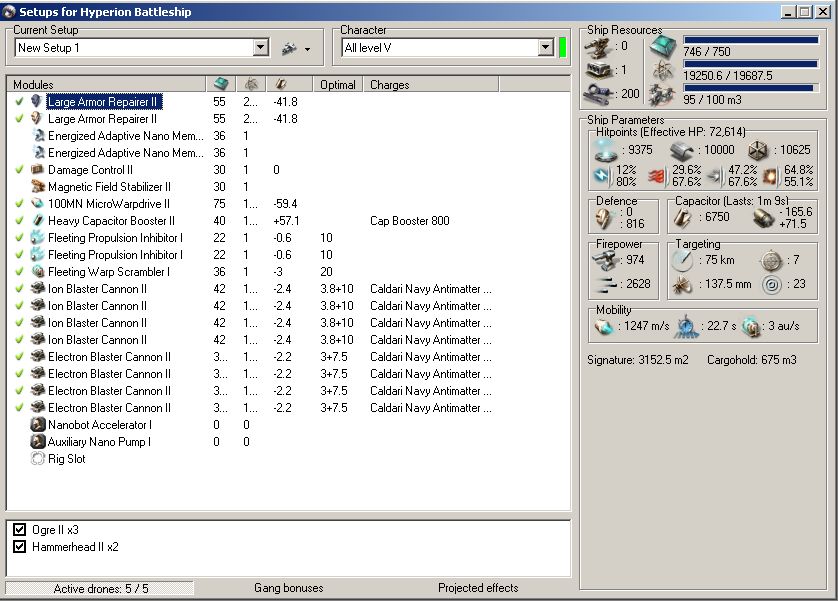The height and width of the screenshot is (601, 838).
Task: Click inside the Current Setup name field
Action: click(x=134, y=48)
